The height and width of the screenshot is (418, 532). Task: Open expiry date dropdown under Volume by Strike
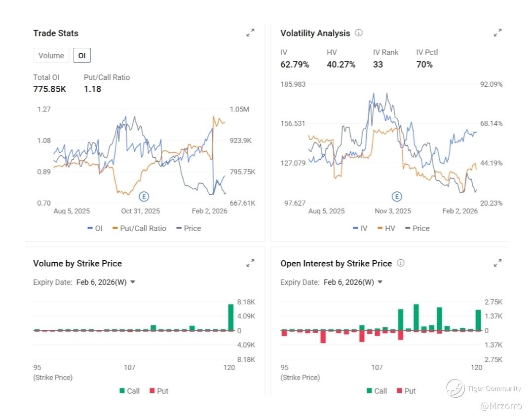[106, 282]
